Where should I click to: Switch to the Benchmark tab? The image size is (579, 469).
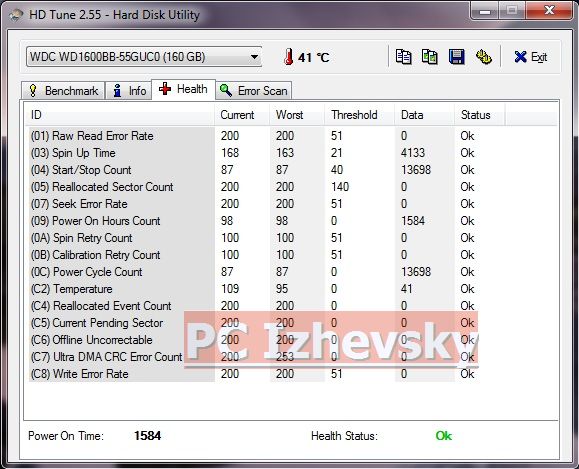pos(63,90)
